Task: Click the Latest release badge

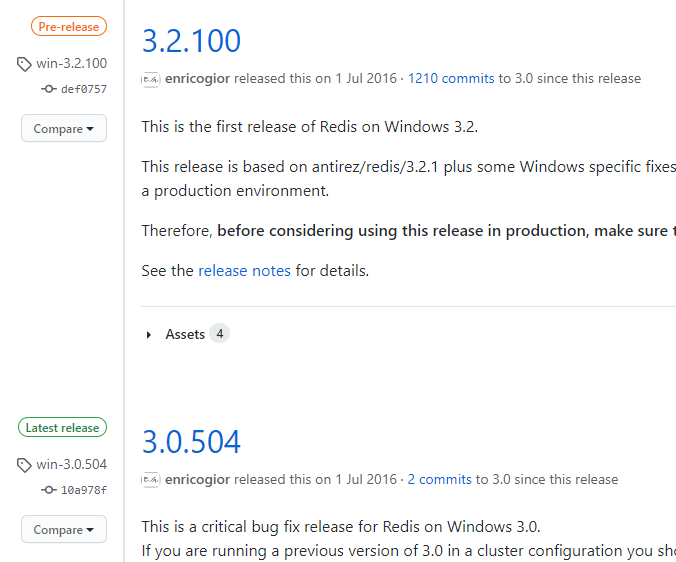Action: coord(63,427)
